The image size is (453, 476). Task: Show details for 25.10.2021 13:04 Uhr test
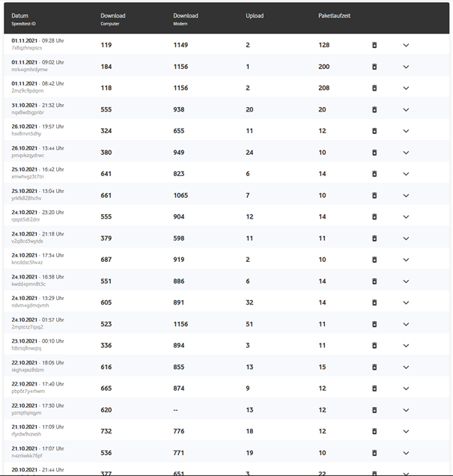point(406,195)
